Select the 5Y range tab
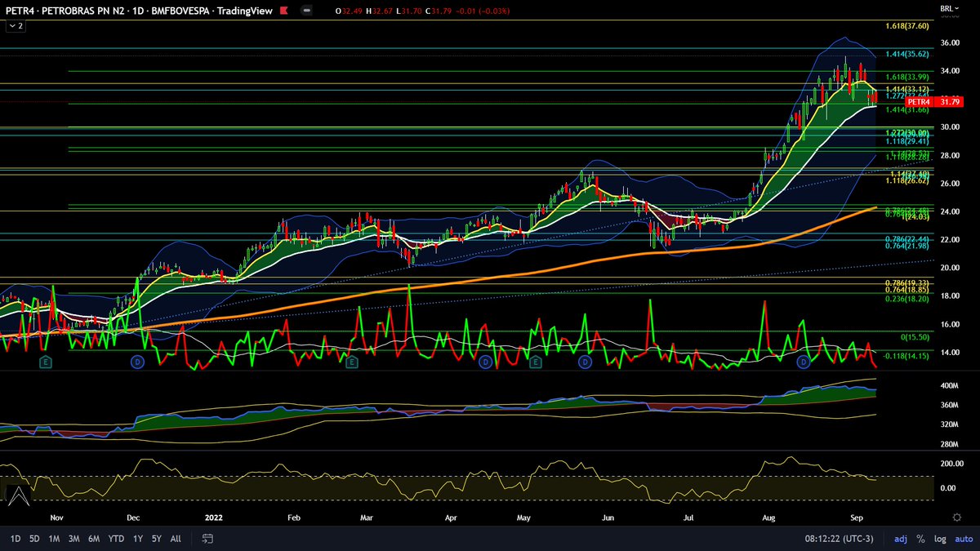Image resolution: width=980 pixels, height=551 pixels. pyautogui.click(x=156, y=539)
